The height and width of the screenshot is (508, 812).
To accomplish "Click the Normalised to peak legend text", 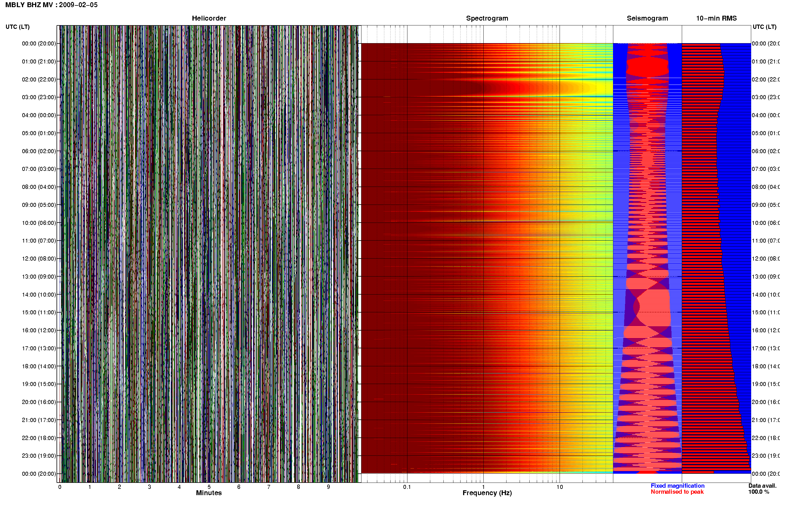I will click(677, 492).
